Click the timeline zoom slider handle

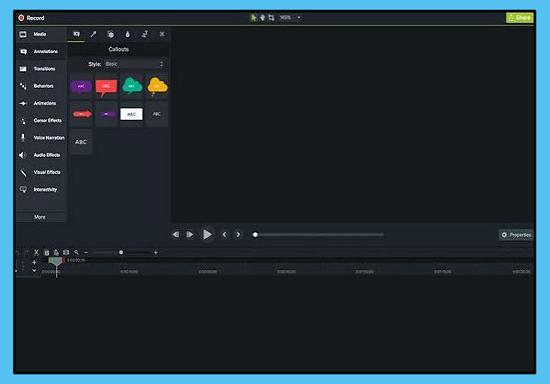(121, 252)
